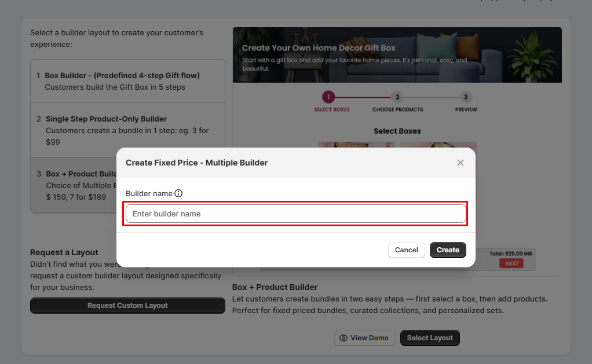Confirm with the Create button

(448, 250)
